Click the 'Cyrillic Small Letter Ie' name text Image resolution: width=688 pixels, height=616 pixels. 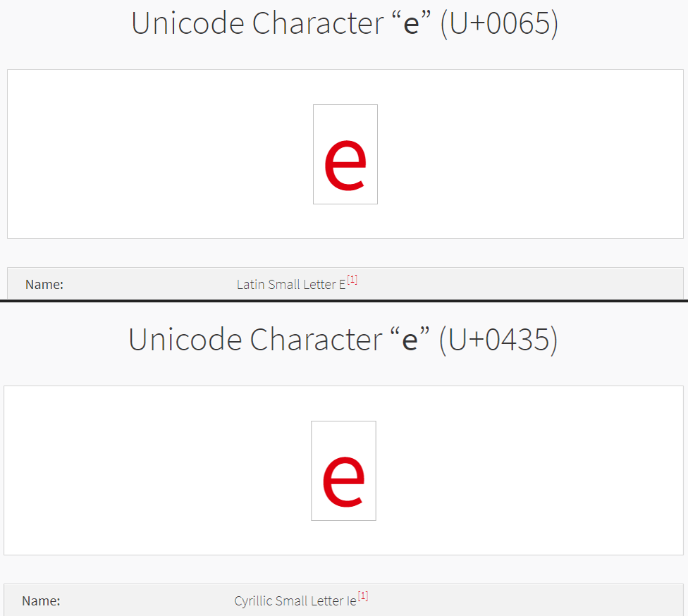coord(295,600)
